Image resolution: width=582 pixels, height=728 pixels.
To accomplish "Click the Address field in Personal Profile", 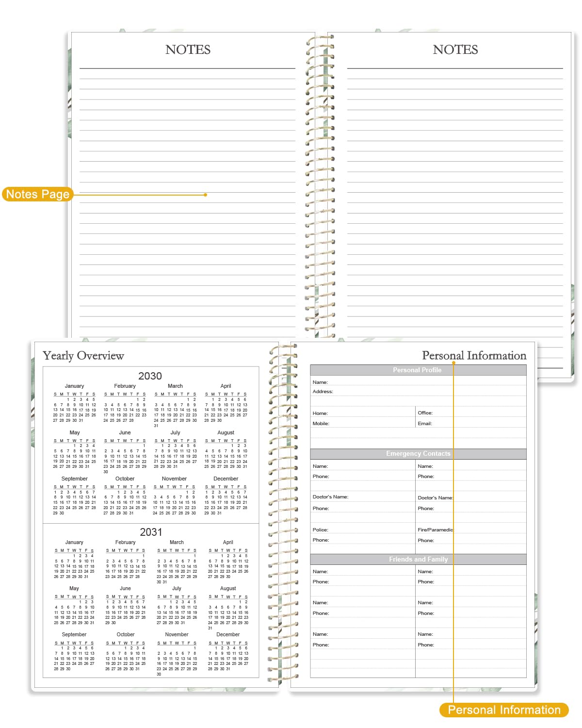I will click(418, 391).
